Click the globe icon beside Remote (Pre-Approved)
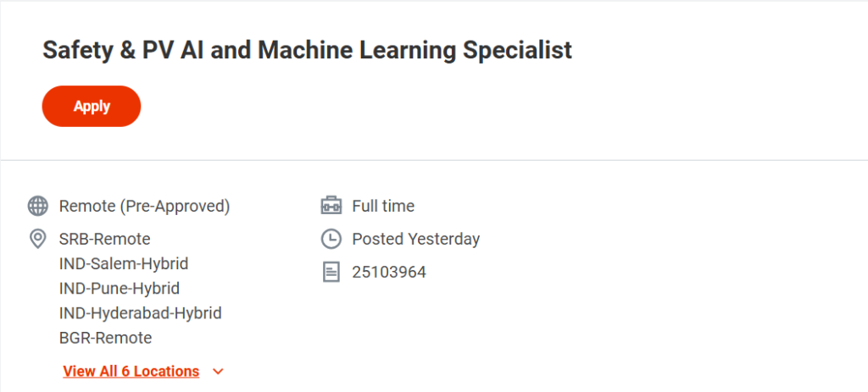 click(x=37, y=206)
